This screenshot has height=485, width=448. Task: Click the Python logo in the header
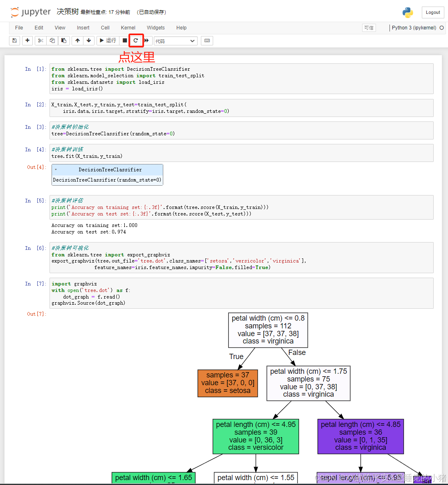[x=408, y=12]
